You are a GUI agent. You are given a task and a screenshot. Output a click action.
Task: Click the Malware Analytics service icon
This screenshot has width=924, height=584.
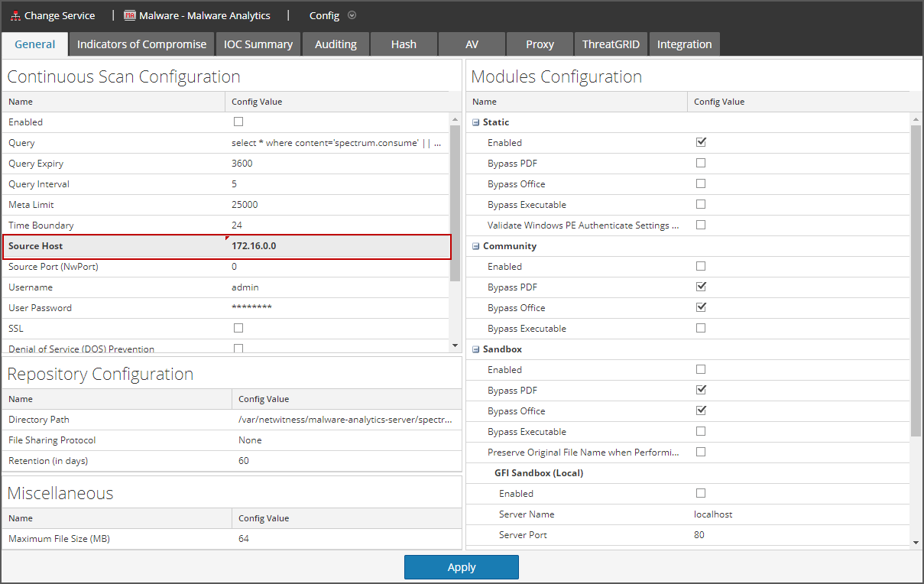pyautogui.click(x=130, y=15)
